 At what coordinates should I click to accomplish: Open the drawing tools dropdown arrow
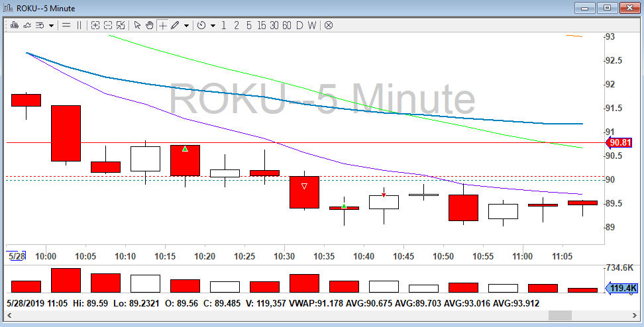186,26
